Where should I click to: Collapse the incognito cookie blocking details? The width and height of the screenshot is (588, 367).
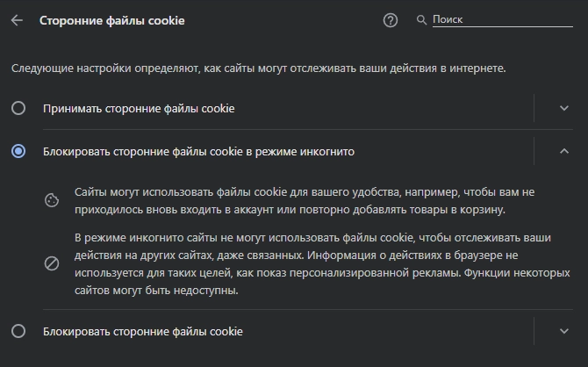tap(564, 151)
